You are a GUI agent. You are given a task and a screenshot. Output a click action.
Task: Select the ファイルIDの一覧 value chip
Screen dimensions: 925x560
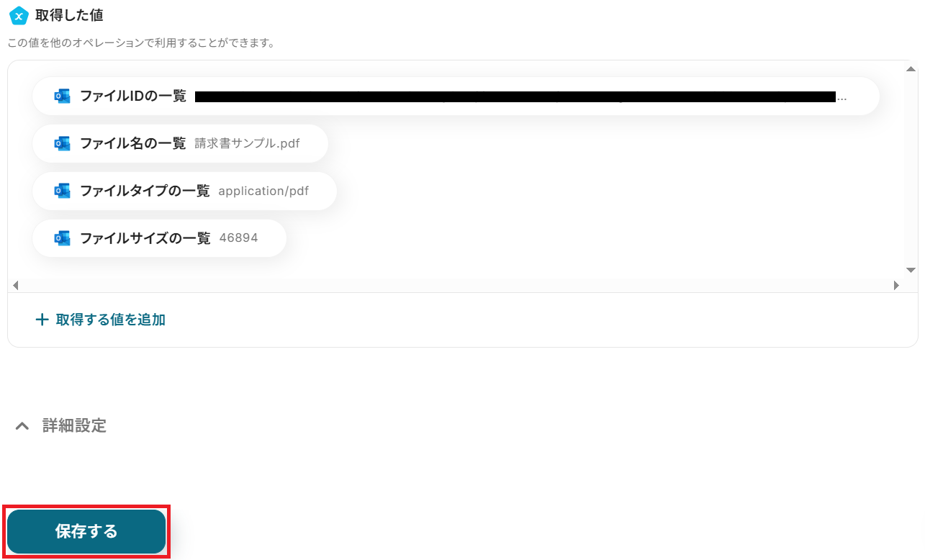point(456,96)
